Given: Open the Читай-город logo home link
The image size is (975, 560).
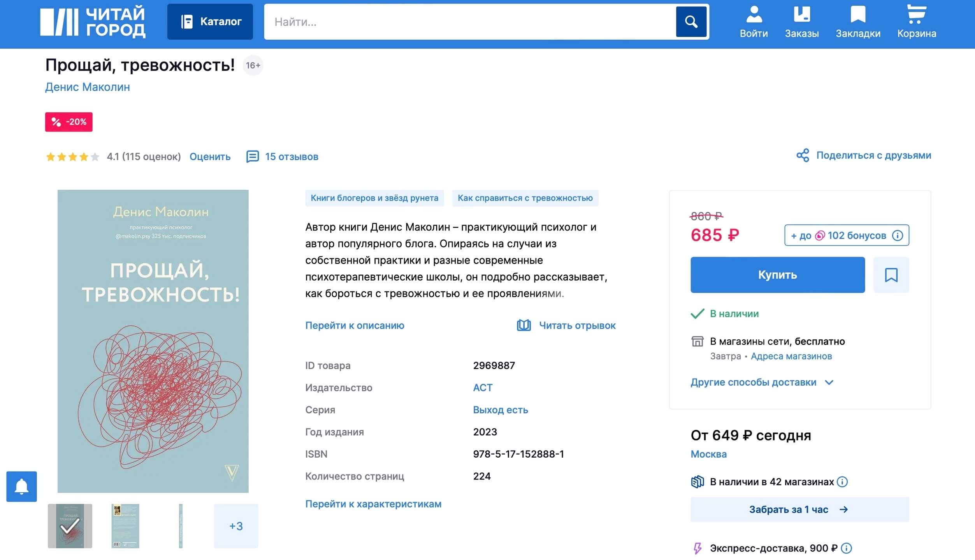Looking at the screenshot, I should coord(93,22).
